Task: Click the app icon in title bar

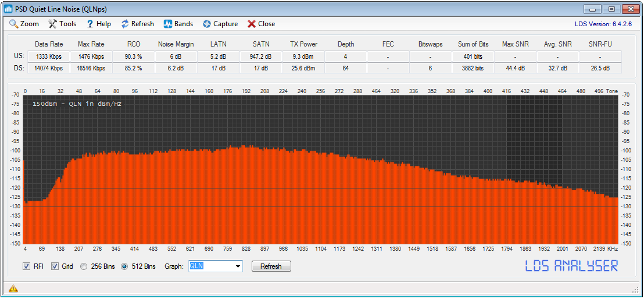Action: [9, 9]
